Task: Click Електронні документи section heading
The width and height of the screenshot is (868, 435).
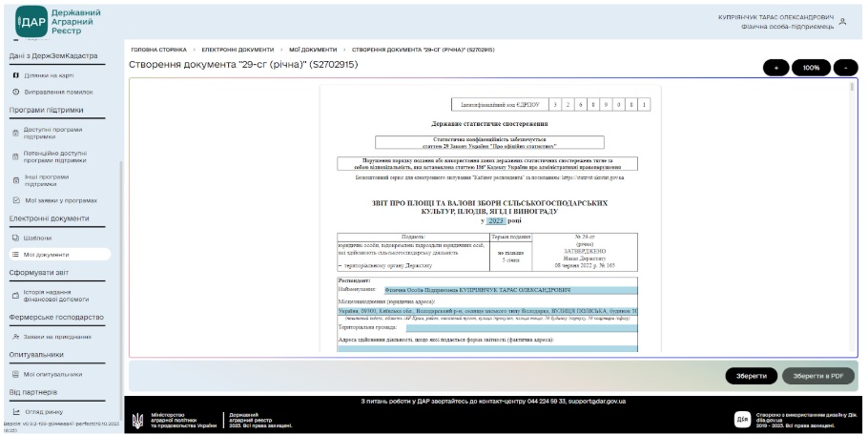Action: click(x=49, y=218)
